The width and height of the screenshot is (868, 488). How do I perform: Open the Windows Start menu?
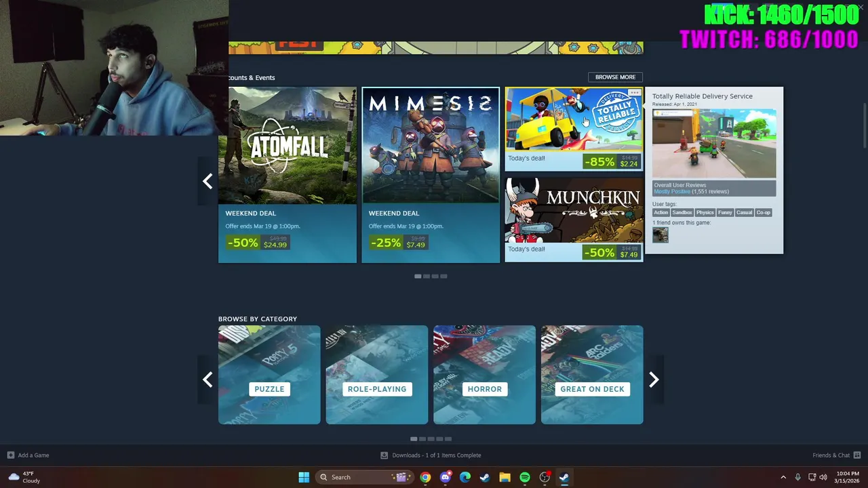(x=304, y=477)
